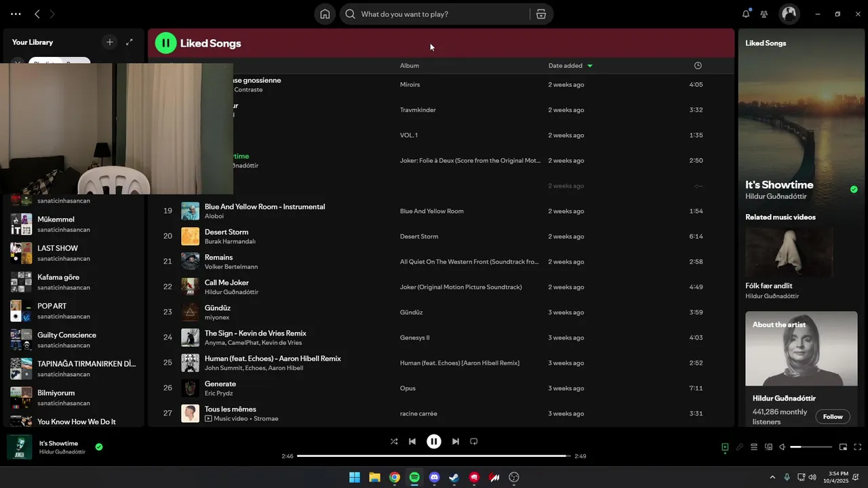Open the play queue icon
Image resolution: width=868 pixels, height=488 pixels.
pos(754,447)
